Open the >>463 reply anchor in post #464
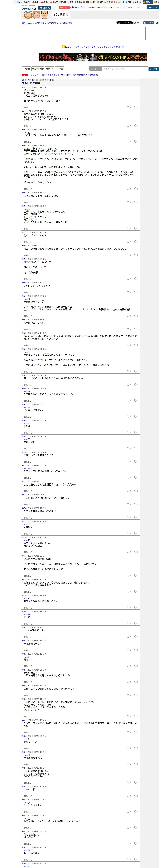This screenshot has height=868, width=159. point(27,352)
